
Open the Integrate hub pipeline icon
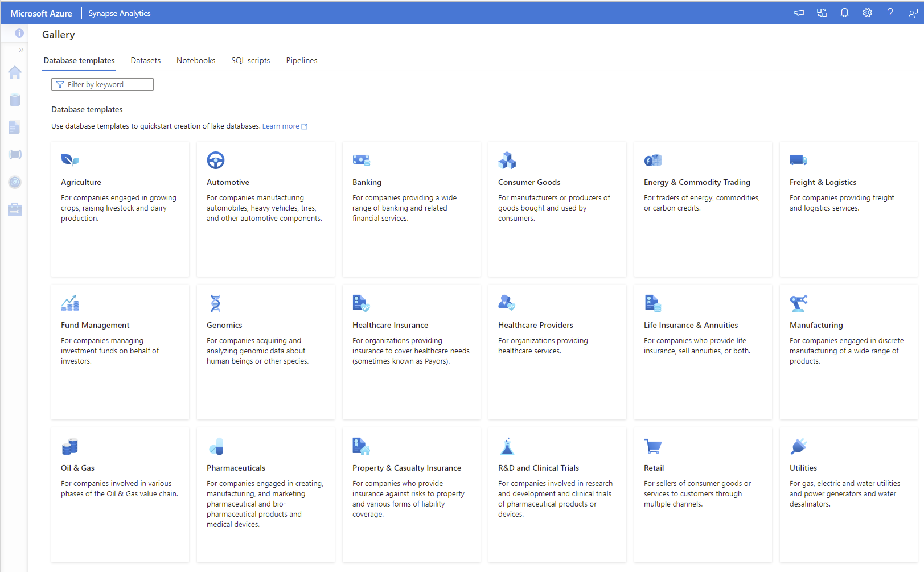tap(15, 154)
